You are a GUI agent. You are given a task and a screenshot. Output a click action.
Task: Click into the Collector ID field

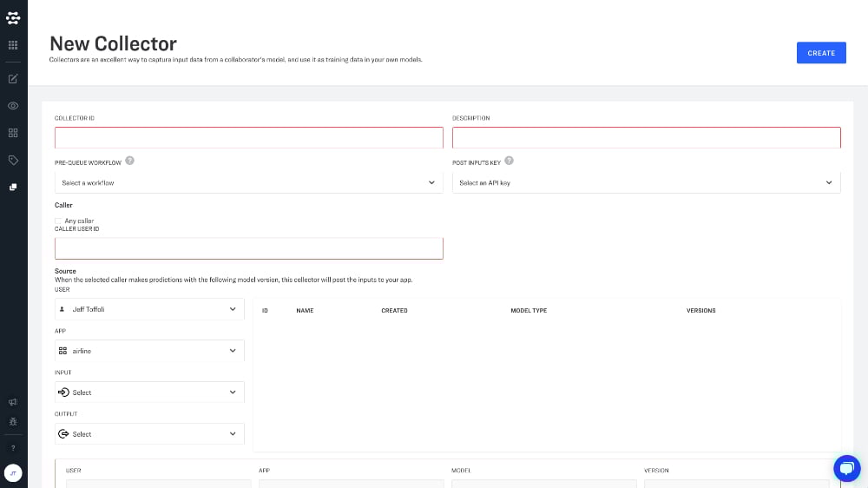[248, 138]
